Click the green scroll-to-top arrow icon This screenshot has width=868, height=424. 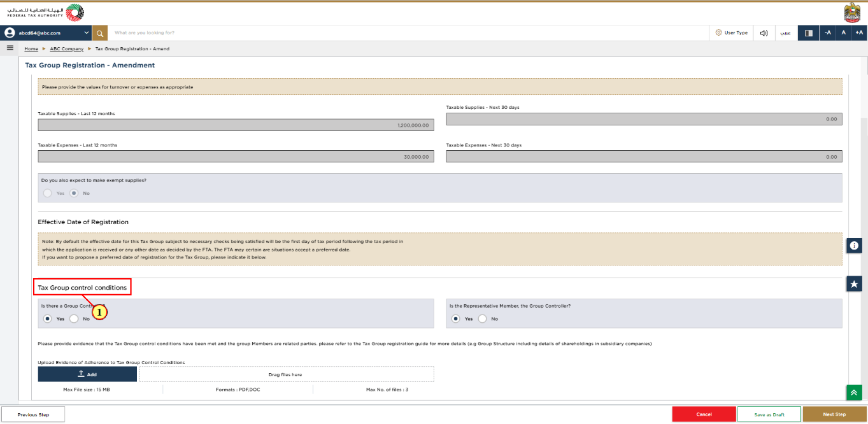[x=854, y=393]
